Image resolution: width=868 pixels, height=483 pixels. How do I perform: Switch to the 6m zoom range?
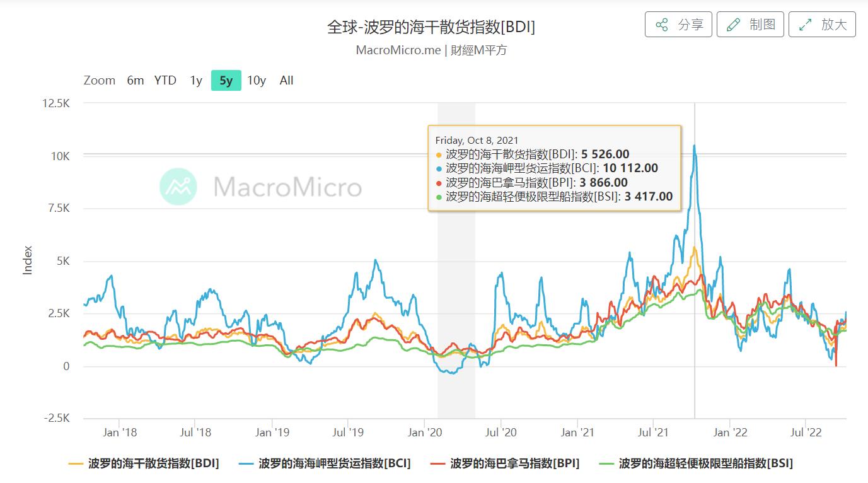135,80
